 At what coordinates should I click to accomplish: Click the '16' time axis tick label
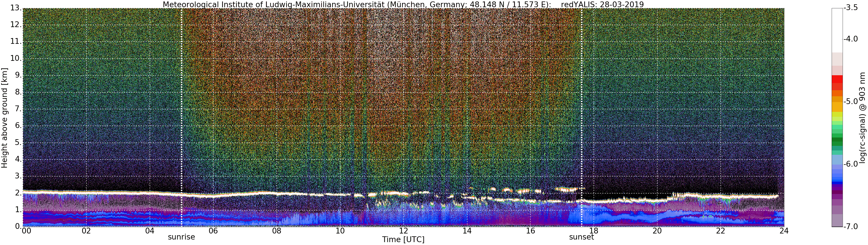[530, 231]
